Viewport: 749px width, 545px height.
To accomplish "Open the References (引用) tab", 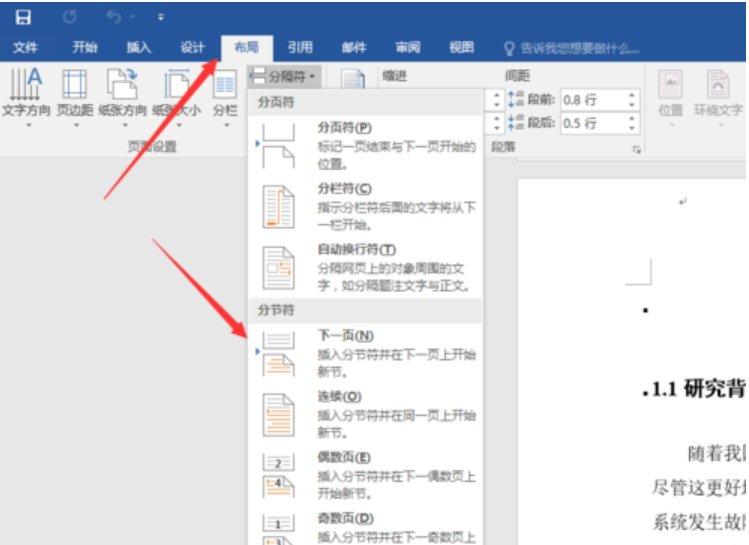I will [299, 47].
